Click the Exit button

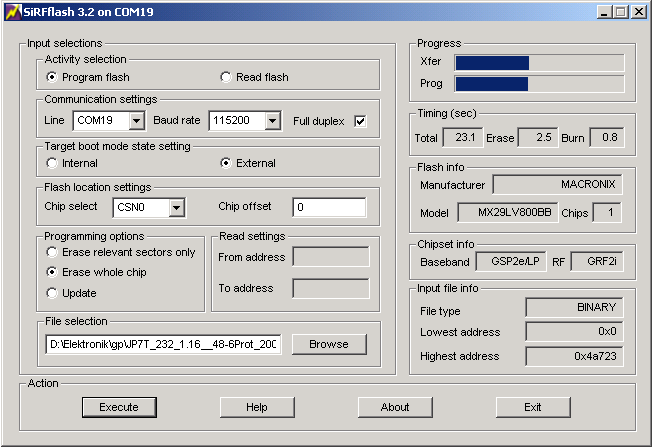click(533, 407)
